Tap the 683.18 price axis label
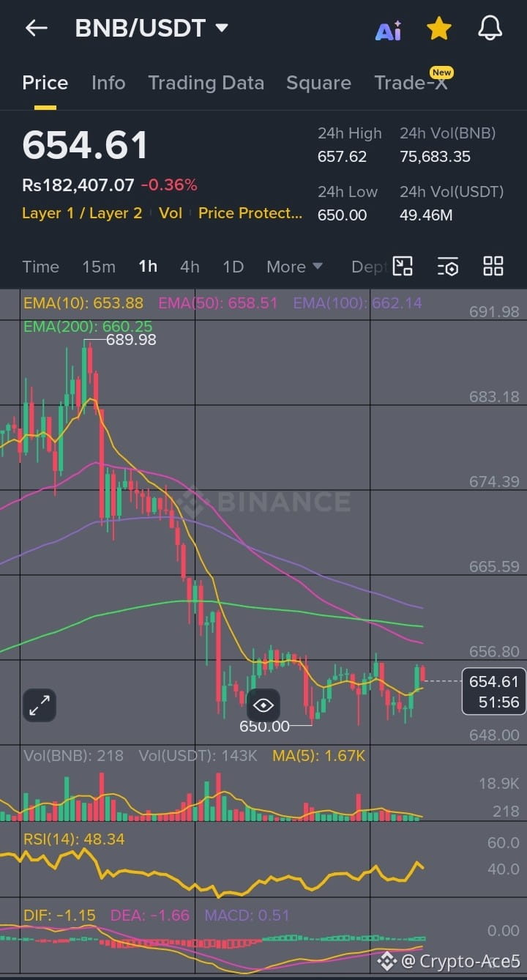The width and height of the screenshot is (527, 980). tap(494, 396)
